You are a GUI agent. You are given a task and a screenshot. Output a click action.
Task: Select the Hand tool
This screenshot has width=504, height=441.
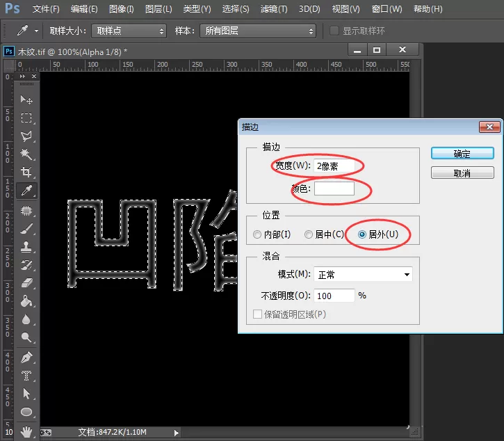[26, 432]
